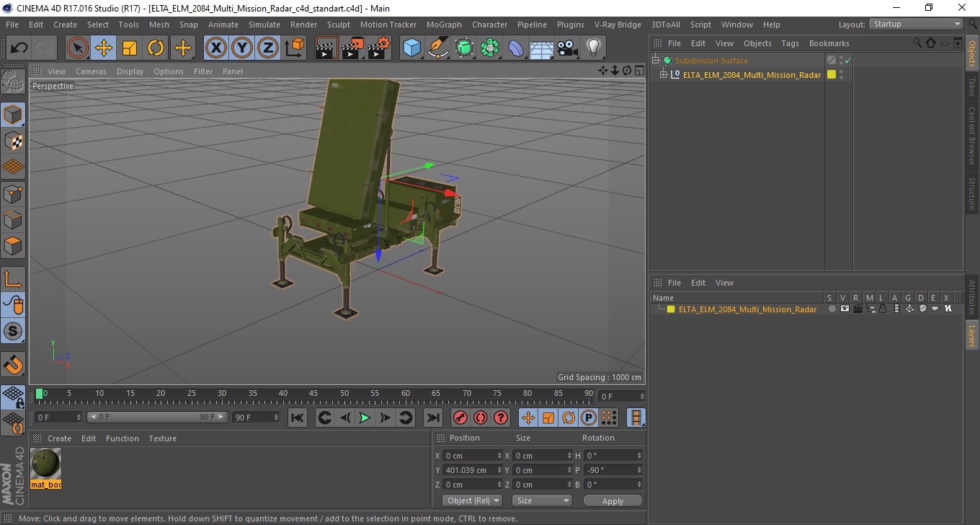The width and height of the screenshot is (980, 525).
Task: Toggle the layer solo dot
Action: pyautogui.click(x=832, y=309)
